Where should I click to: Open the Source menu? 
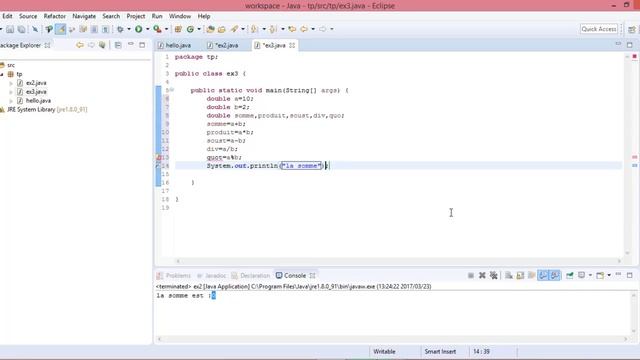(28, 16)
